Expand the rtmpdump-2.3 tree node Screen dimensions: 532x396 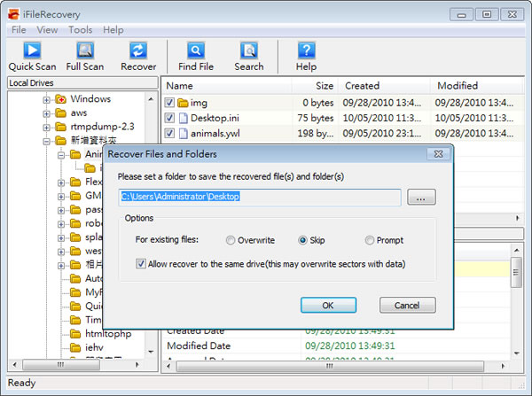(47, 127)
